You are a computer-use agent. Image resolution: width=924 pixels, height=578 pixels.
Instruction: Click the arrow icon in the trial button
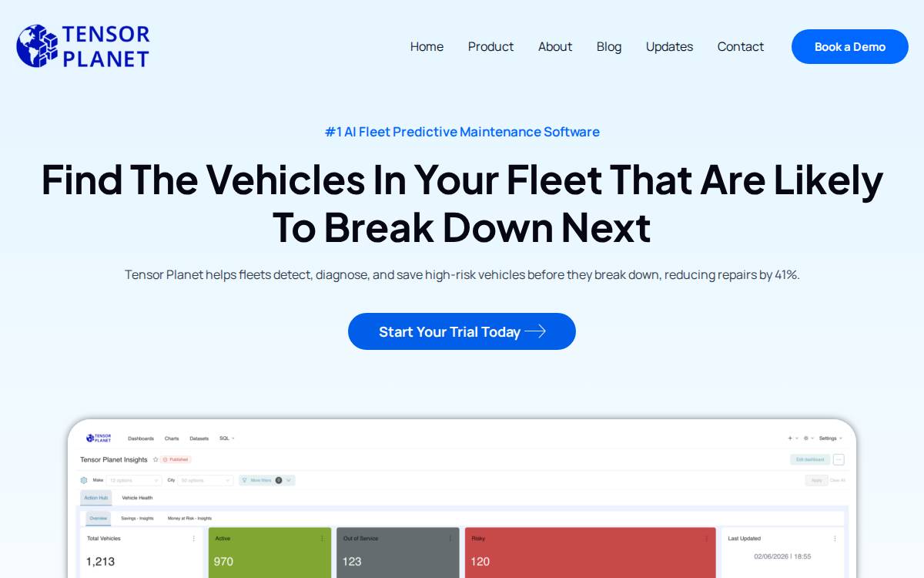pos(535,331)
